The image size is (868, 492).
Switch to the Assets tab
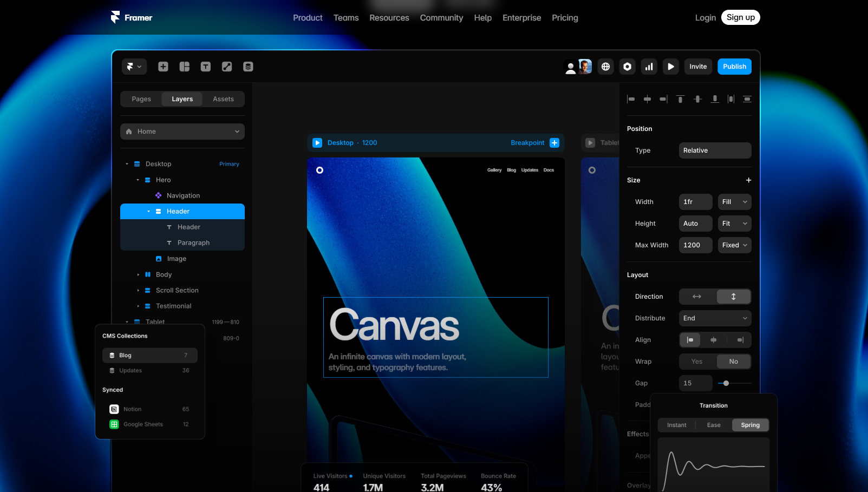223,99
